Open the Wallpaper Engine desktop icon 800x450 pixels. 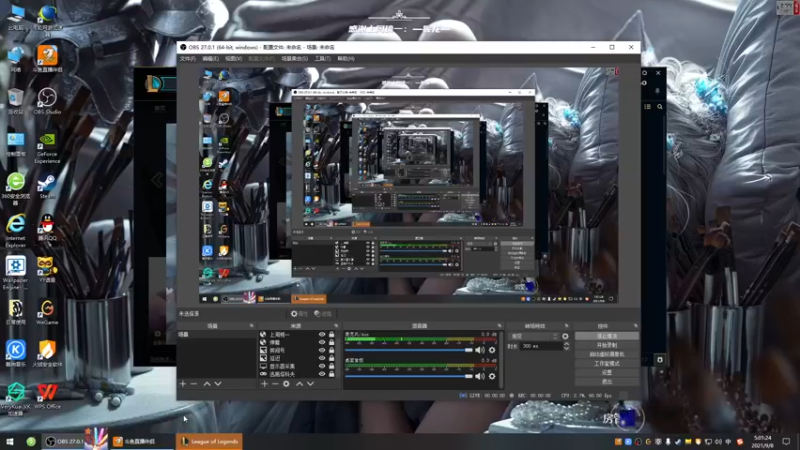click(x=15, y=273)
